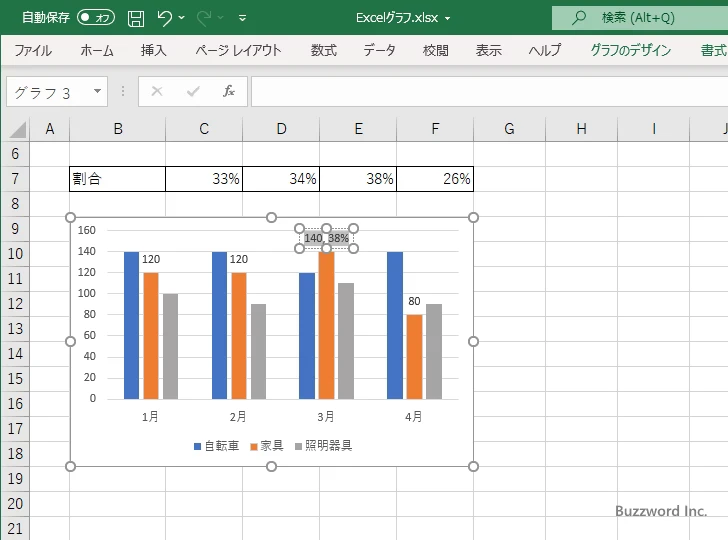This screenshot has width=728, height=540.
Task: Expand the Excelグラフ.xlsx file name dropdown
Action: [447, 18]
